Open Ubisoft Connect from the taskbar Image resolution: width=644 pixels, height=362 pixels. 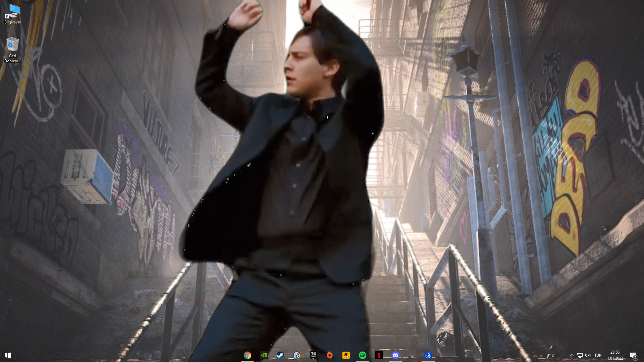tap(297, 355)
